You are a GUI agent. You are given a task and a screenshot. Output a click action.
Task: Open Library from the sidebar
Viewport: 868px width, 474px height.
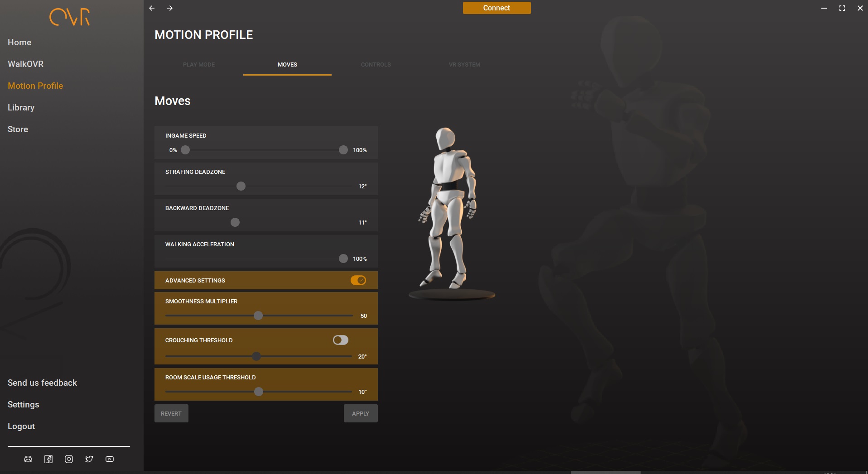[21, 107]
